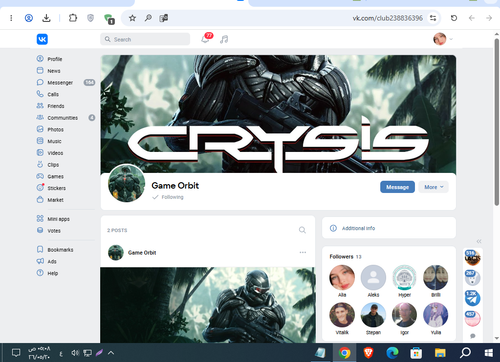
Task: Click the Photos sidebar icon
Action: point(40,129)
